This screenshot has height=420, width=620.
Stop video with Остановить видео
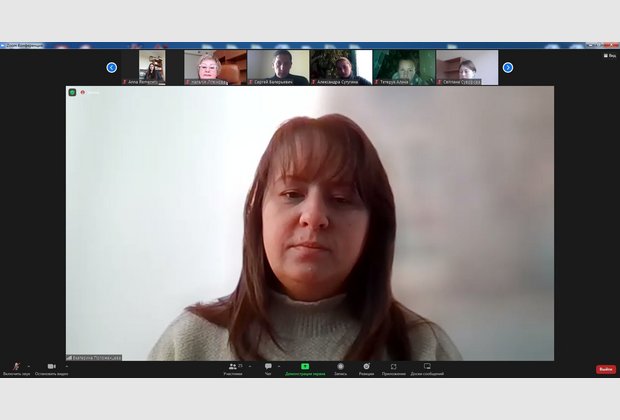[x=51, y=369]
